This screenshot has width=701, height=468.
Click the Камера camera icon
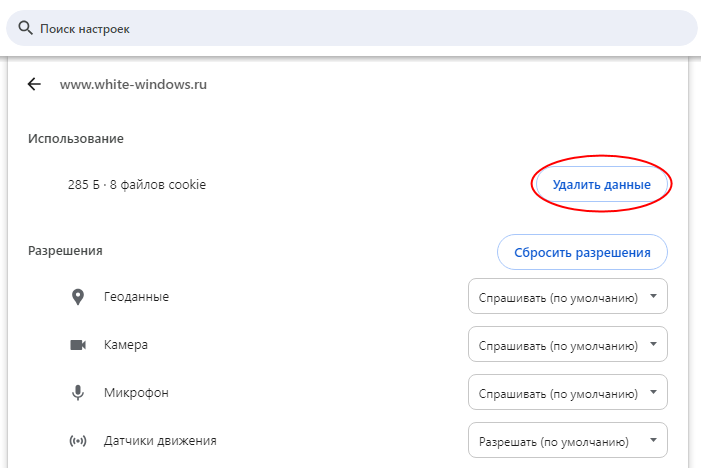78,345
